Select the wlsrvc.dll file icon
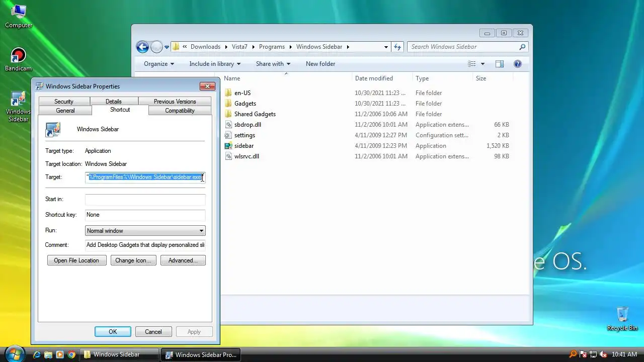 coord(228,156)
